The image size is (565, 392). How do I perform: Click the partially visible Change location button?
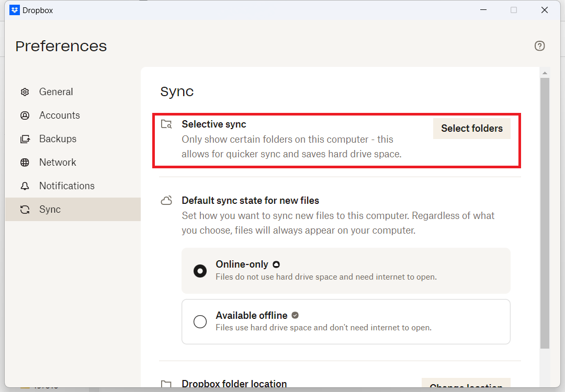tap(466, 383)
